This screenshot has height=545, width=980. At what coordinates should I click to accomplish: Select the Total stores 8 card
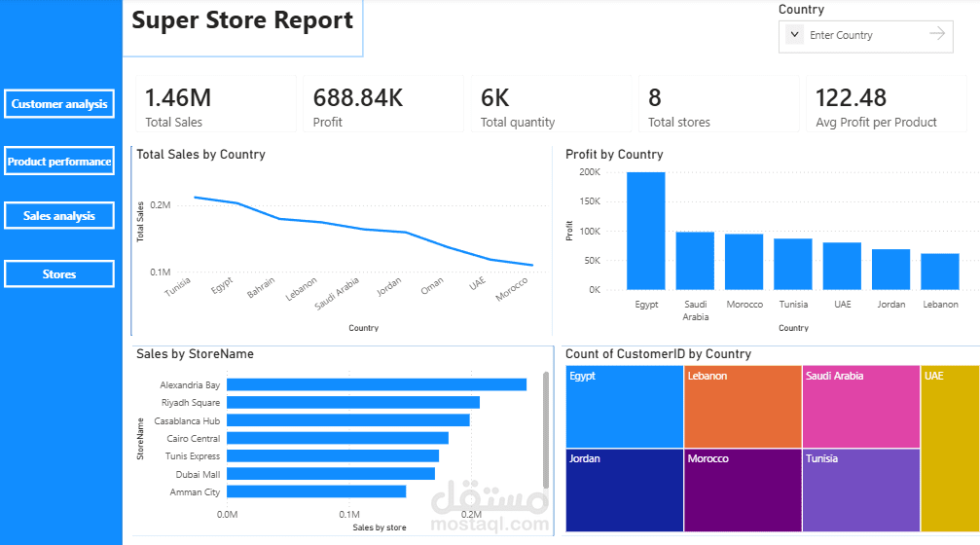[719, 104]
